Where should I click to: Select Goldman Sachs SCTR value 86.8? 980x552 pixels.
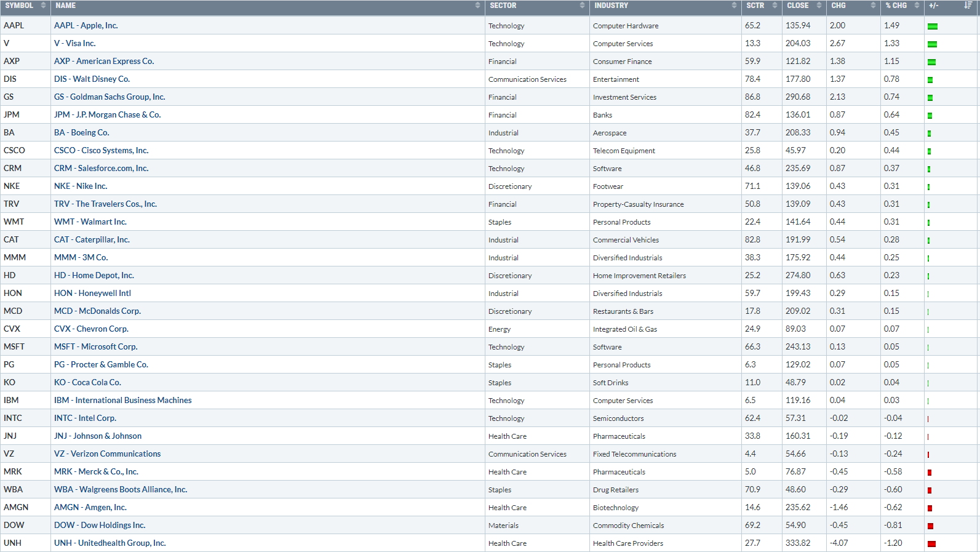click(x=752, y=97)
